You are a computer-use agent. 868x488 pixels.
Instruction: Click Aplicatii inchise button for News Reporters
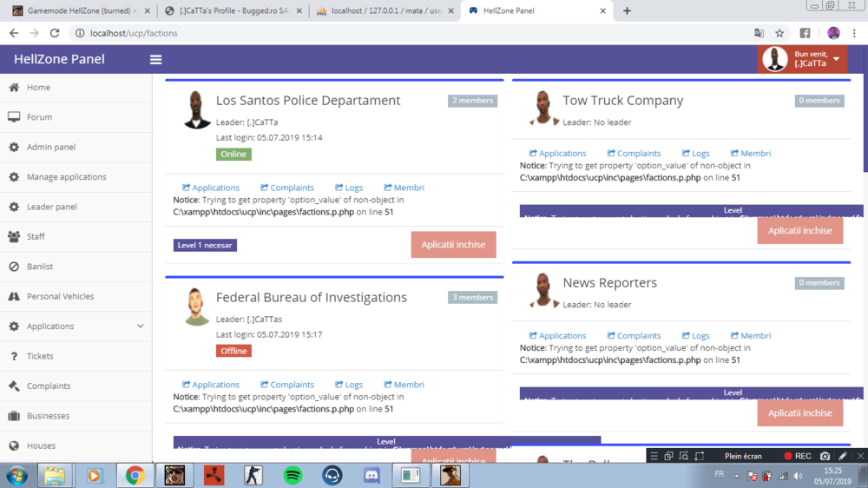(x=800, y=413)
